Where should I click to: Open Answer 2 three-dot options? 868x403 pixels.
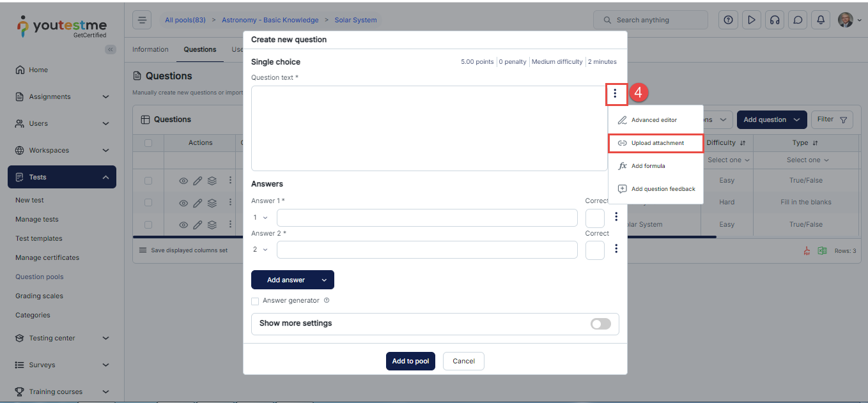coord(616,249)
